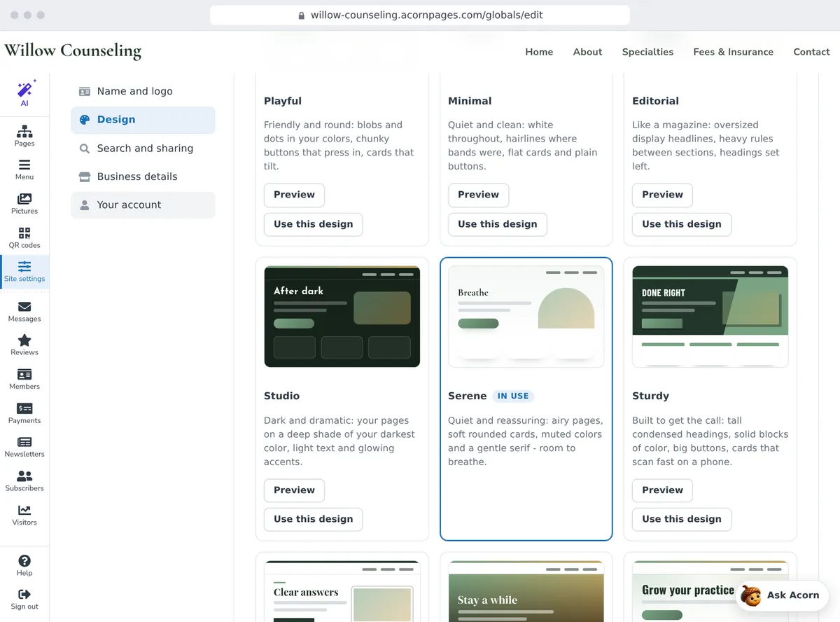Viewport: 840px width, 622px height.
Task: Click the Ask Acorn assistant button
Action: [x=782, y=595]
